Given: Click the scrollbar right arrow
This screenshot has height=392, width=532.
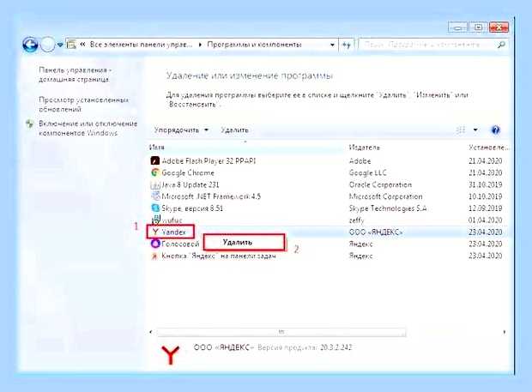Looking at the screenshot, I should [505, 332].
